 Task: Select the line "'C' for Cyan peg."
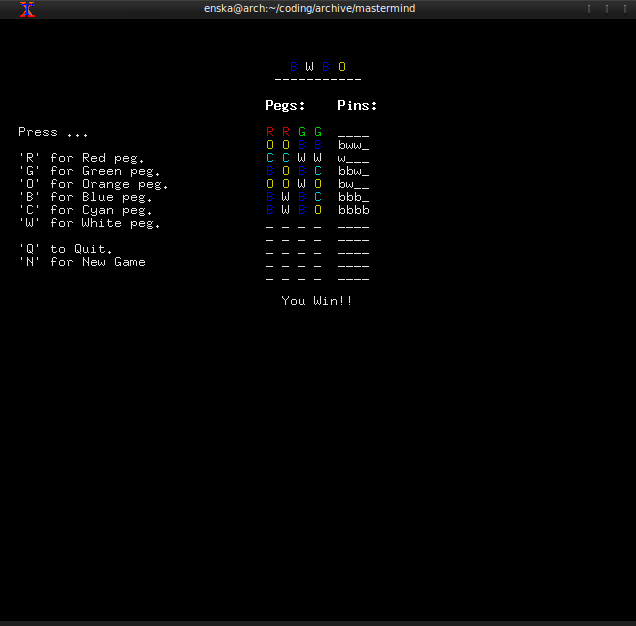point(85,210)
